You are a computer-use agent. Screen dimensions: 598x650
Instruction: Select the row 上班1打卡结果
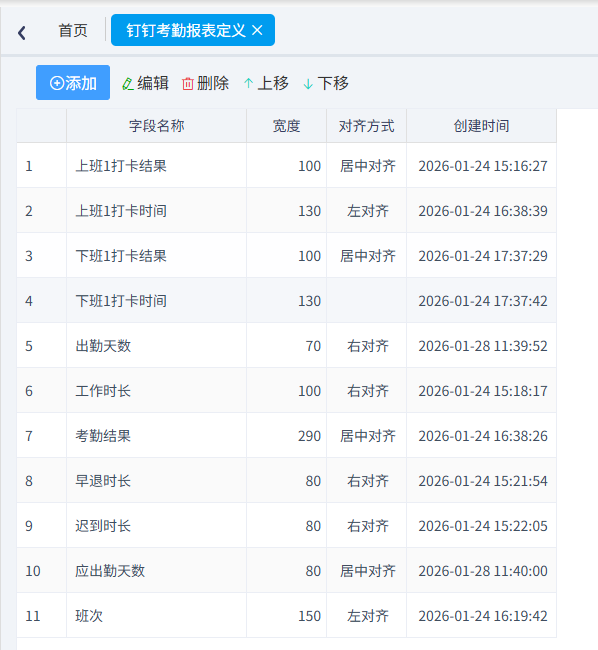[286, 166]
